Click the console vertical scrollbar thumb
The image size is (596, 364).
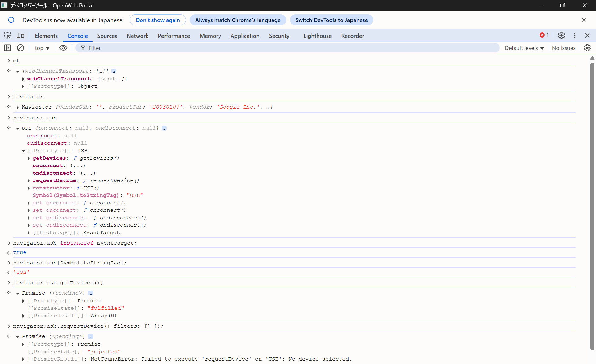[592, 206]
